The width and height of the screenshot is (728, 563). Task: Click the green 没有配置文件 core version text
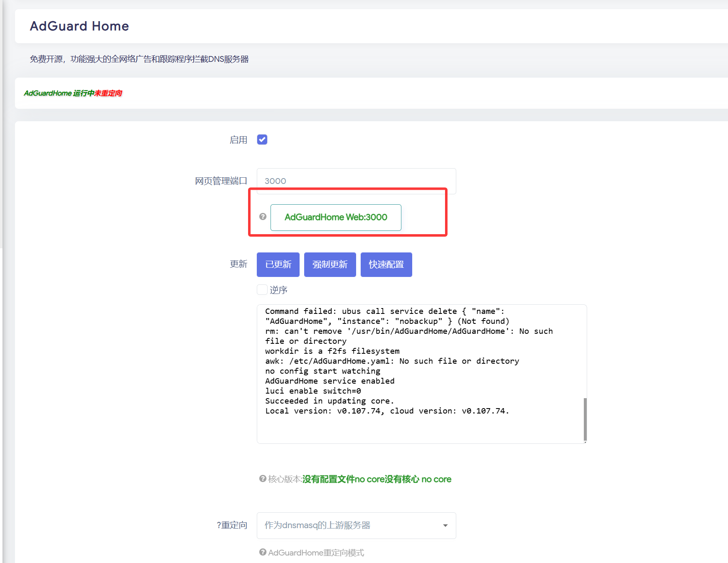point(328,479)
